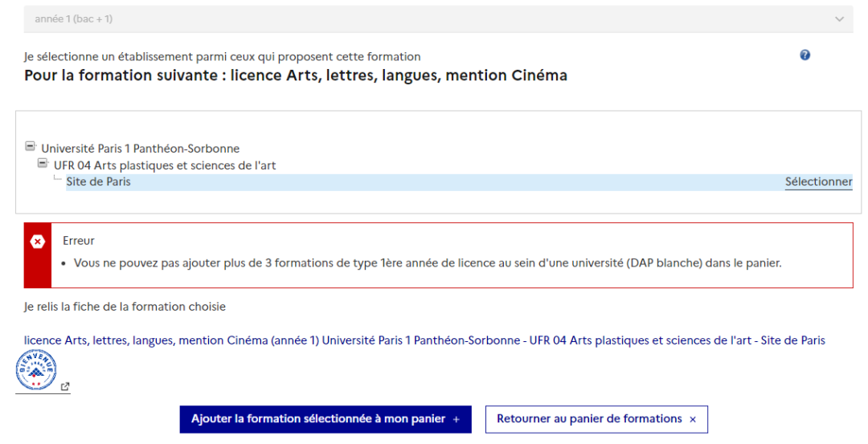Select UFR 04 Arts plastiques et sciences de l'art

point(165,165)
